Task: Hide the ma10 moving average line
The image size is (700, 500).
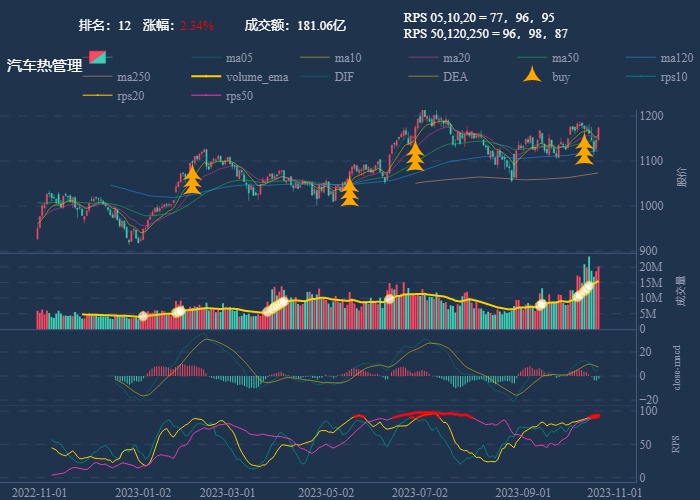Action: coord(350,57)
